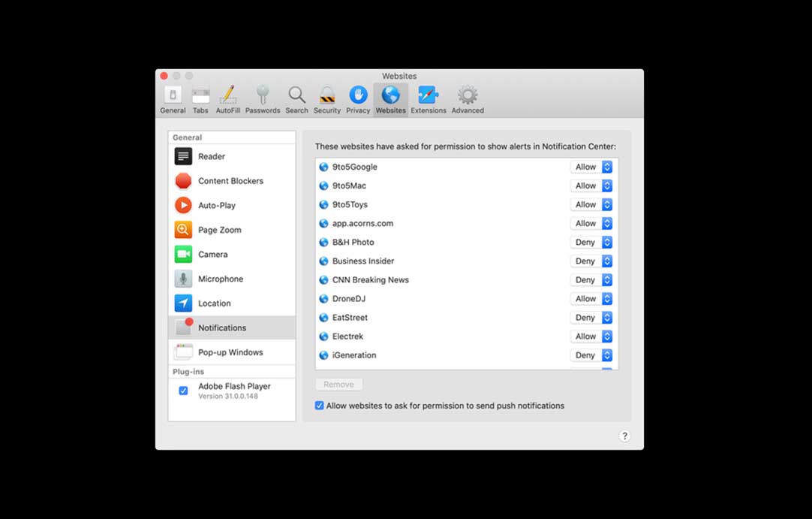Click the Notifications sidebar icon
Image resolution: width=812 pixels, height=519 pixels.
pyautogui.click(x=184, y=327)
